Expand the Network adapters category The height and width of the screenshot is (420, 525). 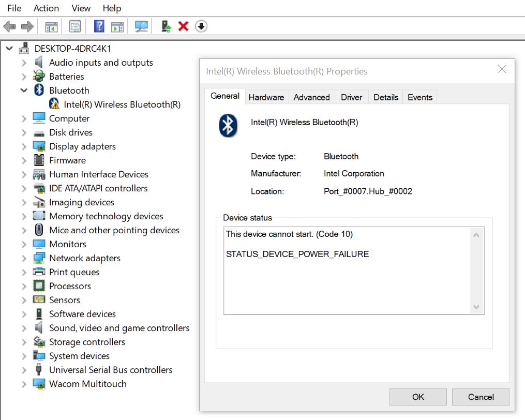pyautogui.click(x=24, y=258)
